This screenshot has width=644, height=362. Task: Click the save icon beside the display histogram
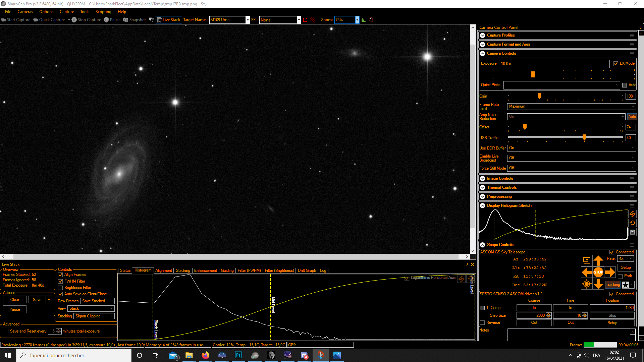point(632,232)
